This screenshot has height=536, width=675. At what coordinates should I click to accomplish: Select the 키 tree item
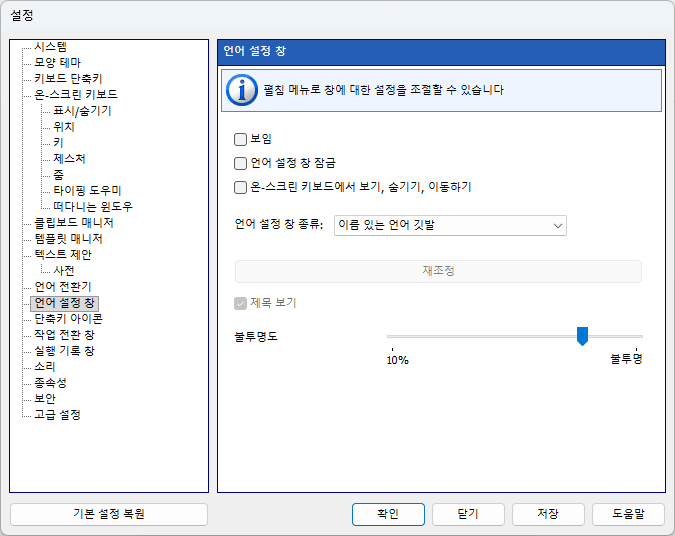[58, 143]
